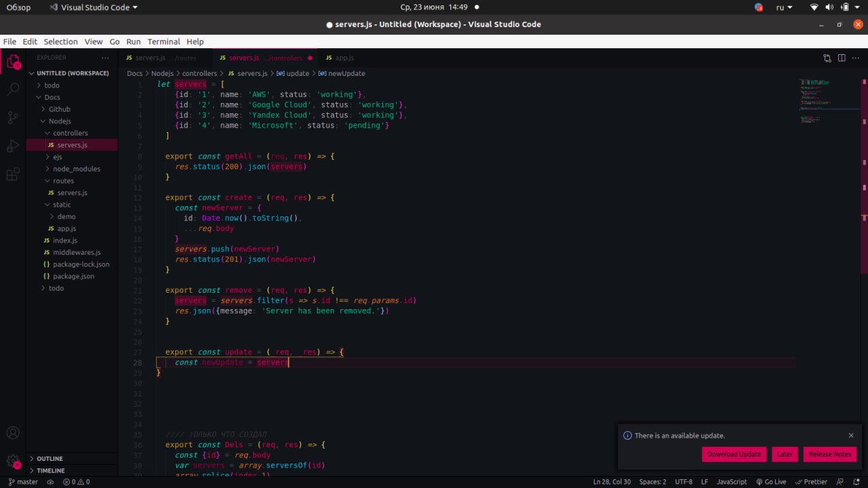Open the Terminal menu
Screen dimensions: 868x488
pos(163,41)
